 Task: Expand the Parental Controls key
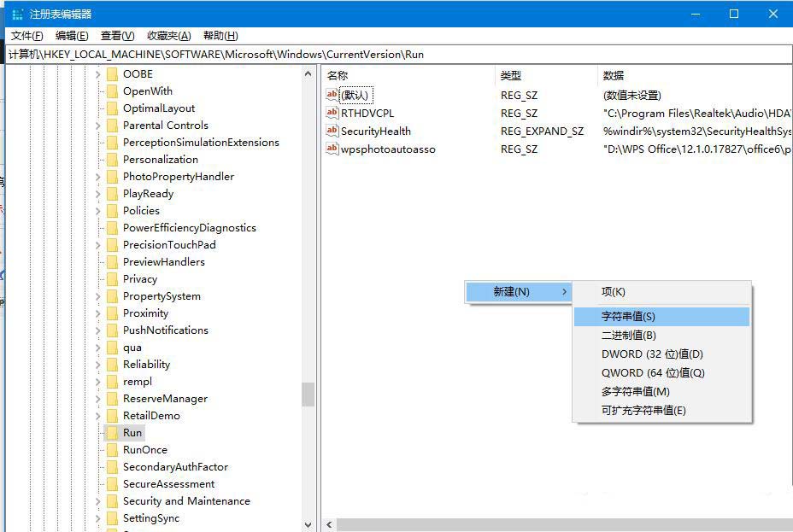[x=98, y=126]
